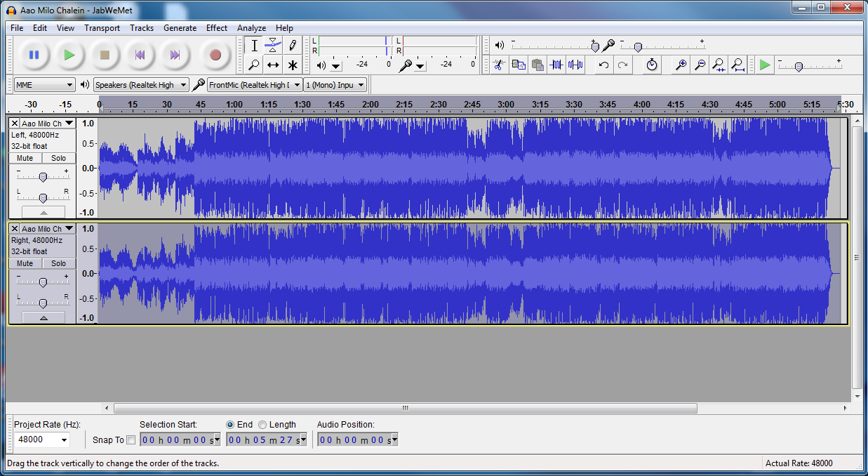Select the Draw (pencil) tool
Viewport: 868px width, 476px height.
[293, 46]
